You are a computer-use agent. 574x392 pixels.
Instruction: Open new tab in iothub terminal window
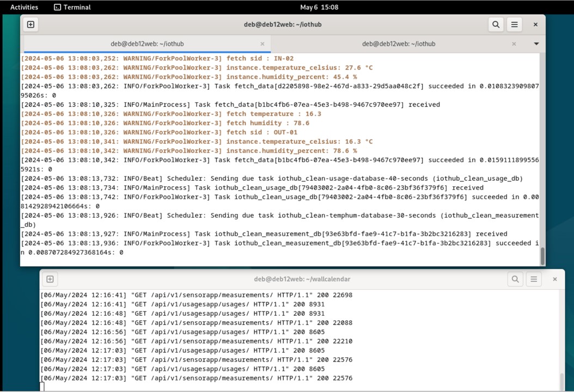(x=30, y=24)
